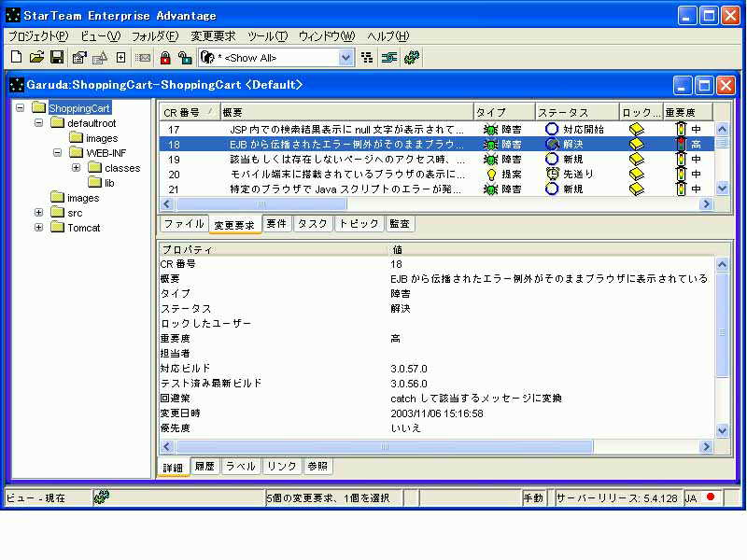747x560 pixels.
Task: Click the 手動 status bar entry
Action: click(x=533, y=498)
